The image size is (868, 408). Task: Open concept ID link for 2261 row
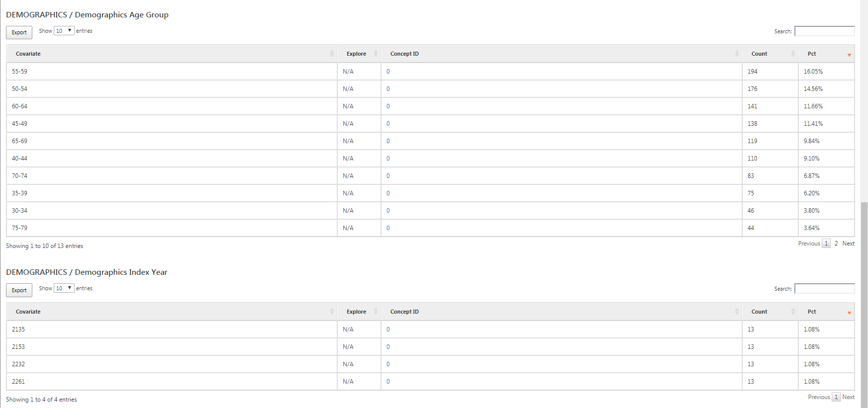(x=388, y=382)
